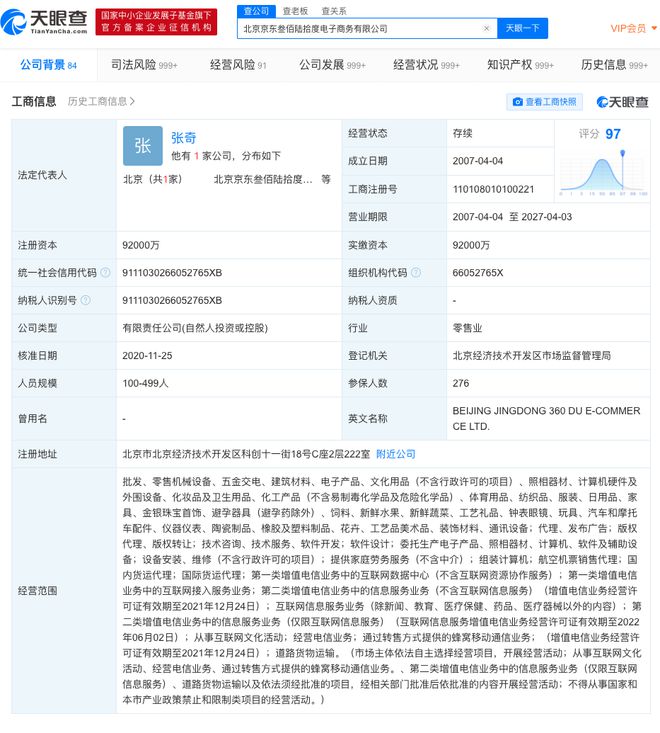Click the company name search input
The height and width of the screenshot is (733, 660).
click(360, 29)
